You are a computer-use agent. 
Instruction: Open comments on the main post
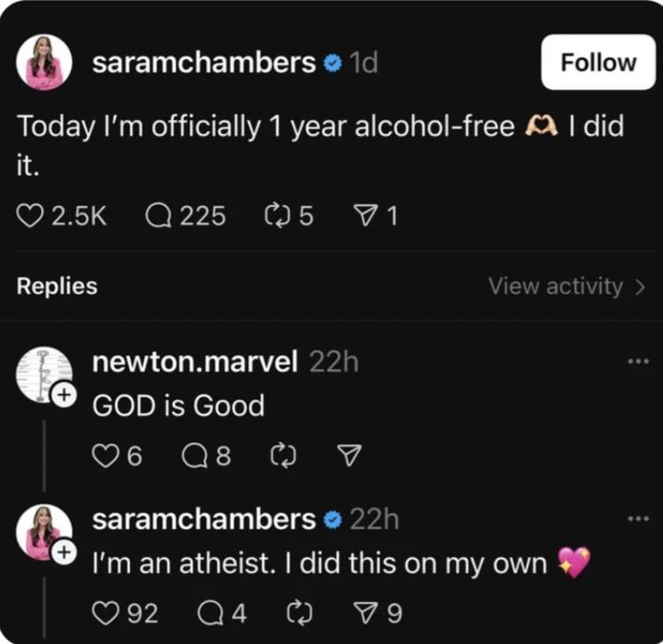(158, 215)
